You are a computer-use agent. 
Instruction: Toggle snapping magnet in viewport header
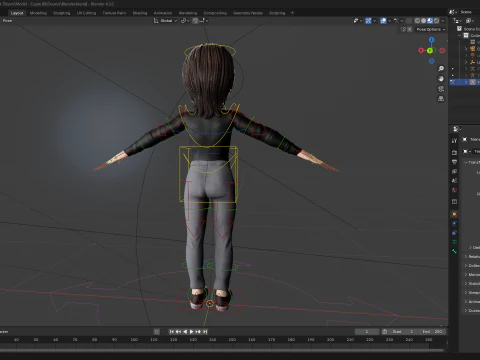(195, 21)
